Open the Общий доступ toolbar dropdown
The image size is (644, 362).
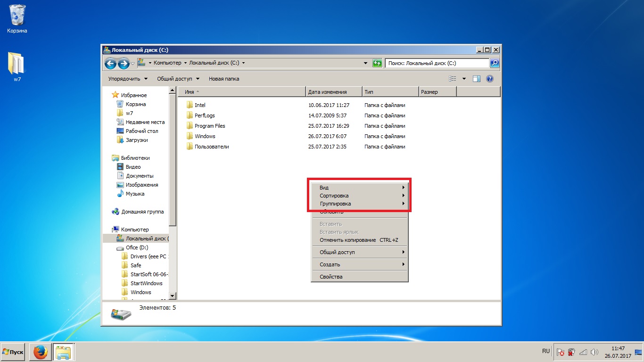click(x=178, y=79)
